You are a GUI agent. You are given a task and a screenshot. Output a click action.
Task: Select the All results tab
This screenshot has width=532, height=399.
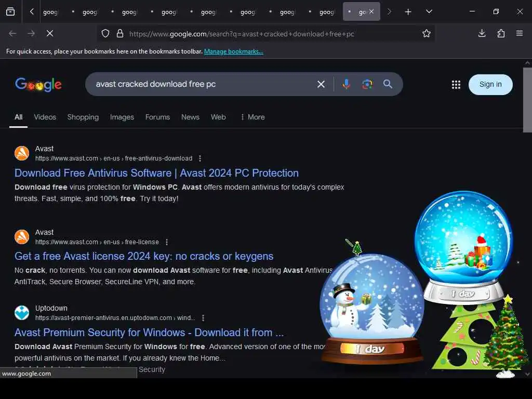[18, 117]
